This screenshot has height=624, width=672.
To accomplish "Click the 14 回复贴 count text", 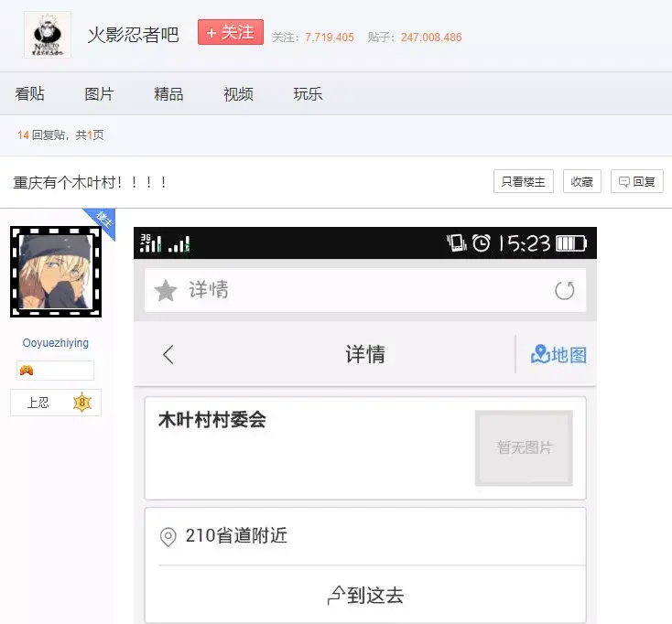I will (41, 135).
